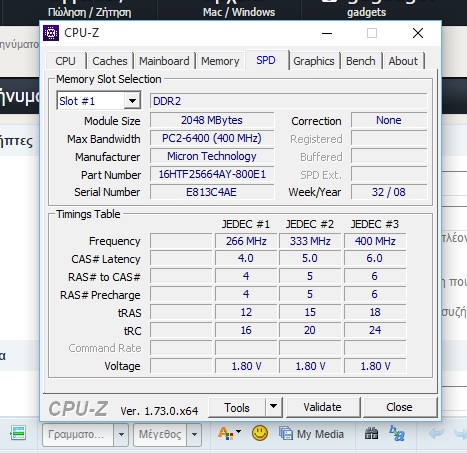Viewport: 467px width, 453px height.
Task: Open the smiley emoticon picker
Action: point(260,433)
